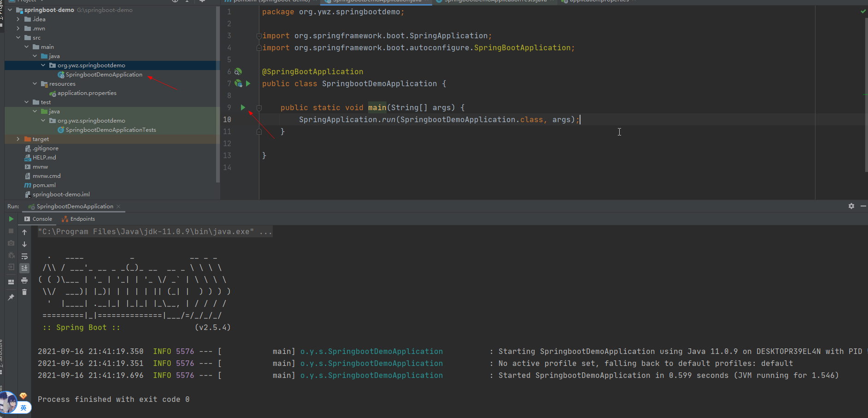Expand the target folder
Screen dimensions: 868x418
pos(18,139)
